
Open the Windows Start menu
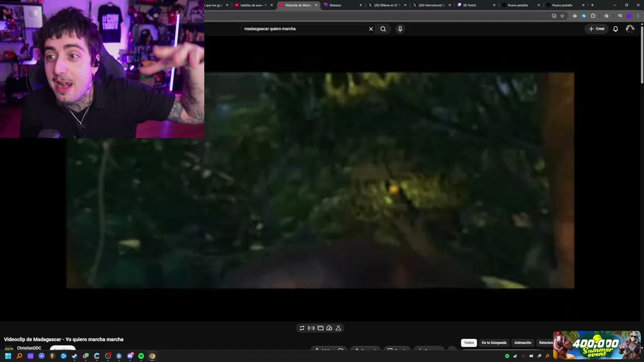pyautogui.click(x=8, y=356)
